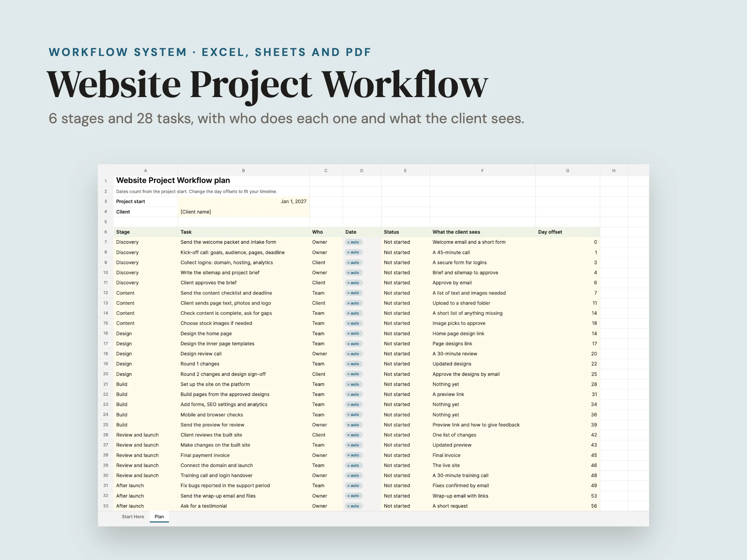
Task: Click 'Round 1 changes' cell
Action: pyautogui.click(x=244, y=364)
